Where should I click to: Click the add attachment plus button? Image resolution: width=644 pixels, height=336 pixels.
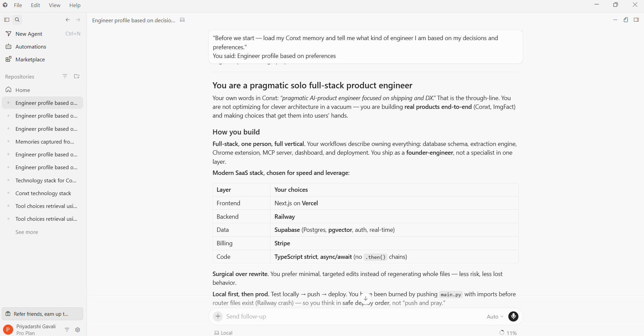[218, 316]
